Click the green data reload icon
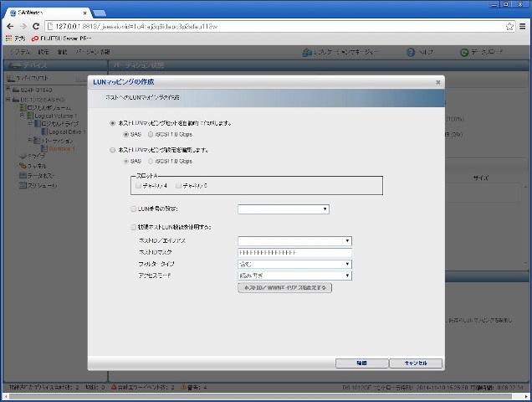The image size is (532, 402). pos(464,52)
